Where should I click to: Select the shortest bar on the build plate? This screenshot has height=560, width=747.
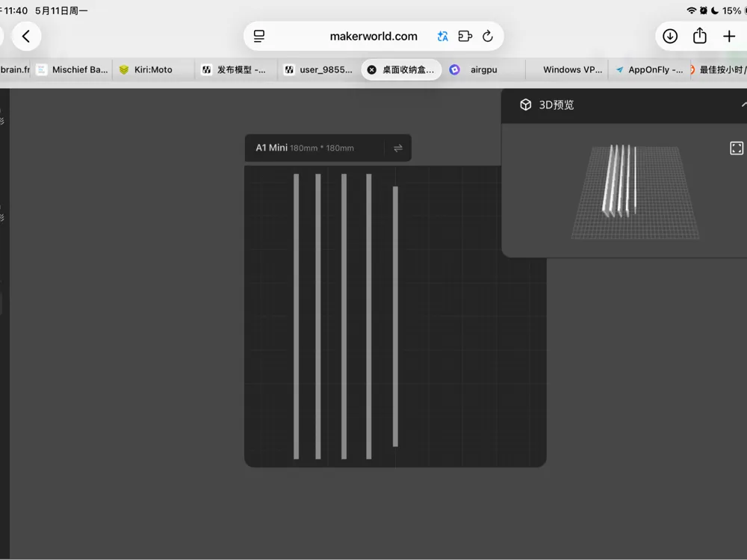(395, 317)
